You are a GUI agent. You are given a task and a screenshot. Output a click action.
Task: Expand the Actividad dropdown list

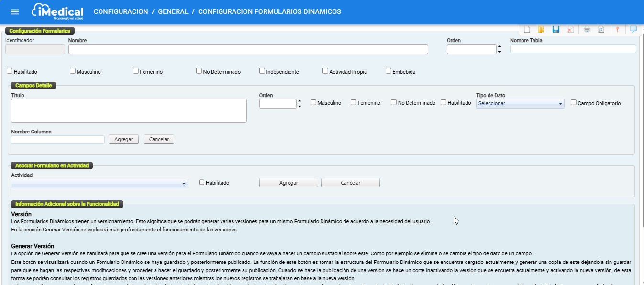(99, 184)
